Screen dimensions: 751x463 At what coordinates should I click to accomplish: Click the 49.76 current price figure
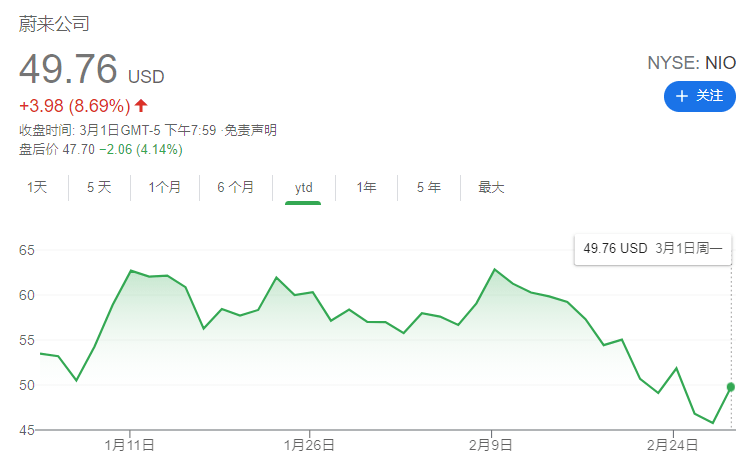[68, 69]
